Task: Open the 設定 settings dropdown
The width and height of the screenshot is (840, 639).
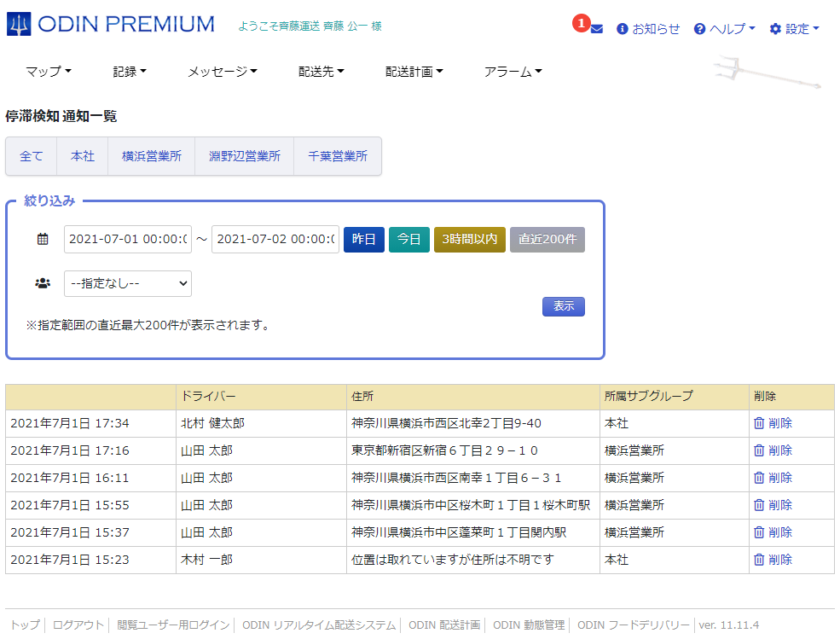Action: click(794, 29)
